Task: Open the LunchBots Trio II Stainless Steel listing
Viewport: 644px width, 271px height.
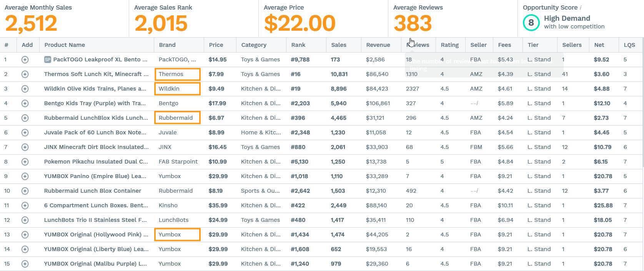Action: pyautogui.click(x=95, y=220)
